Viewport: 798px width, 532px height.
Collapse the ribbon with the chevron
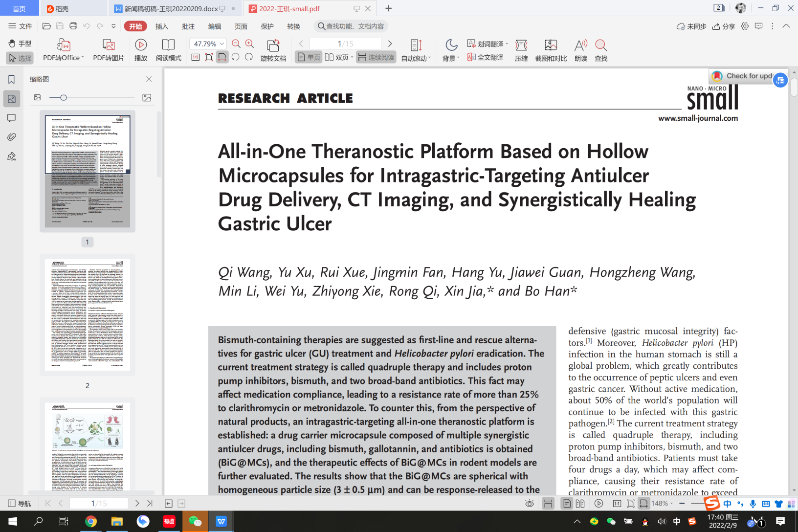(x=786, y=26)
